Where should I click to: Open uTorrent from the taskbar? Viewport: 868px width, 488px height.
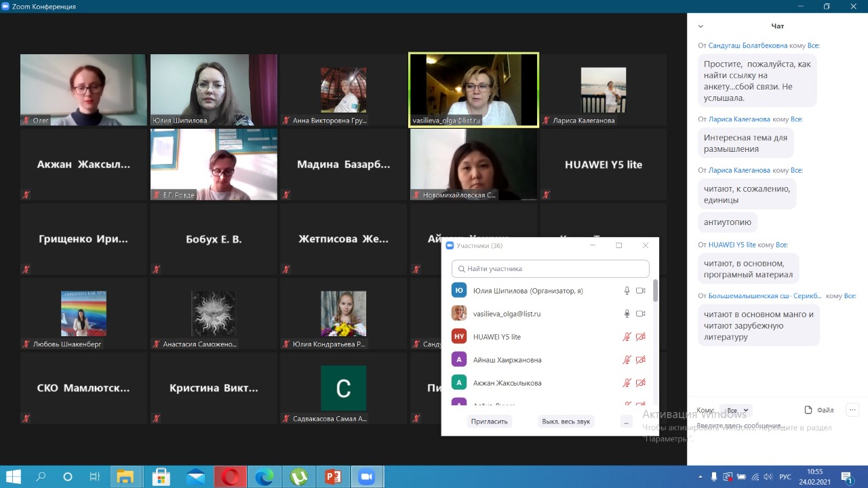click(x=298, y=476)
